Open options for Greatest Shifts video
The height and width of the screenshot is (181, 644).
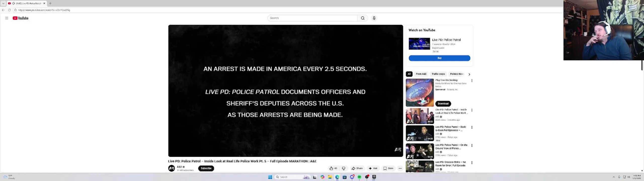tap(472, 163)
